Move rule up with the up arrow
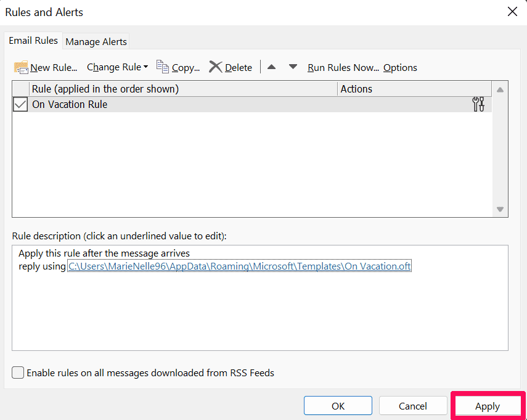This screenshot has width=527, height=420. pos(271,67)
